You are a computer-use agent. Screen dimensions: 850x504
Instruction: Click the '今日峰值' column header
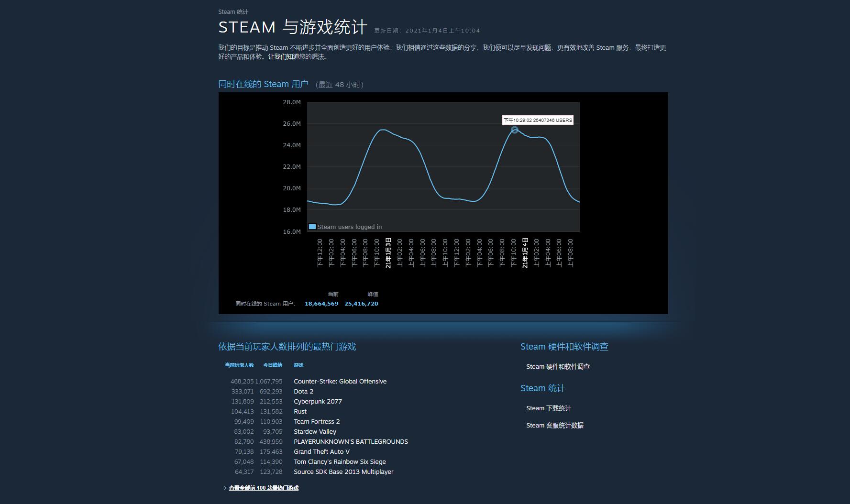pyautogui.click(x=273, y=365)
